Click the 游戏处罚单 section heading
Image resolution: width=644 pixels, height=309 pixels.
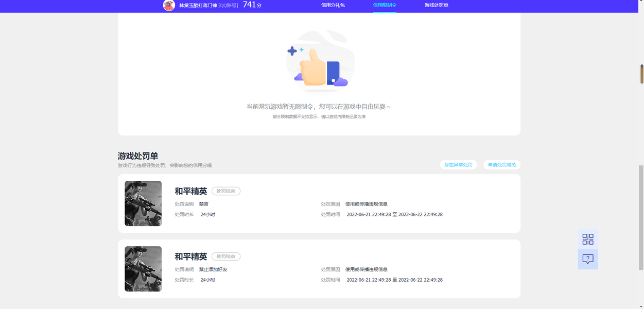(138, 156)
